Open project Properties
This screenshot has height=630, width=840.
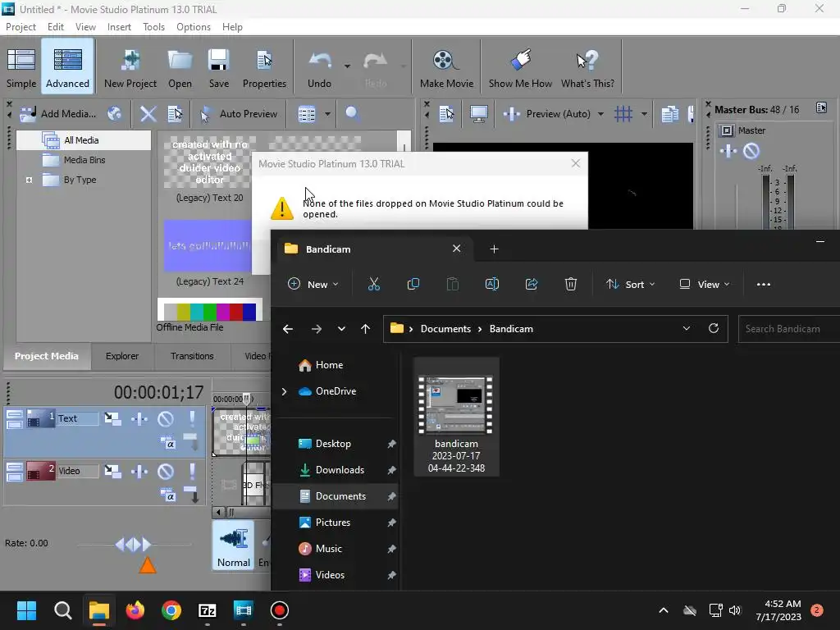click(264, 66)
